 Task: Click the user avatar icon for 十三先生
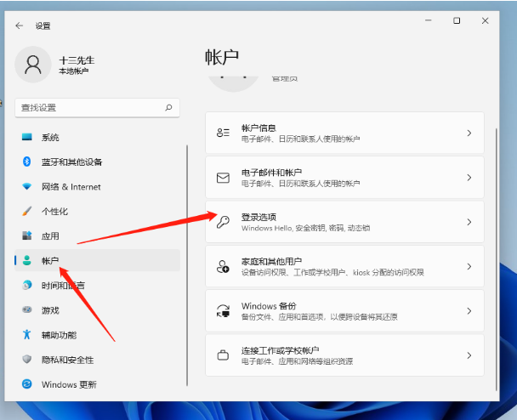[x=33, y=65]
